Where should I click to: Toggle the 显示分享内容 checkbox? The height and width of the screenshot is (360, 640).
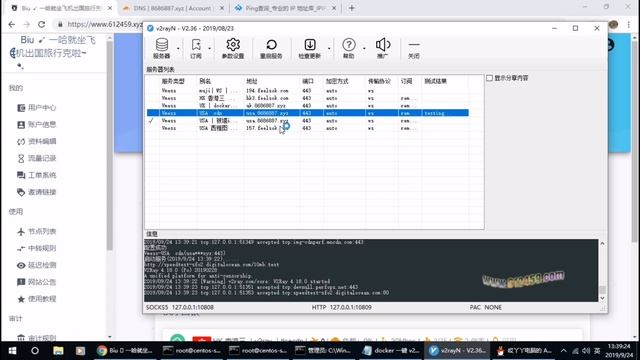489,78
